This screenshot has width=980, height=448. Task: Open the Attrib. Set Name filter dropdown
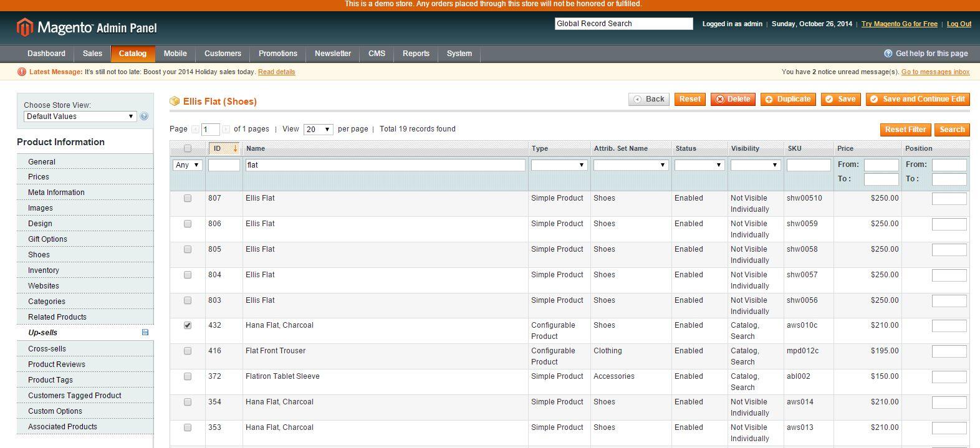tap(631, 165)
